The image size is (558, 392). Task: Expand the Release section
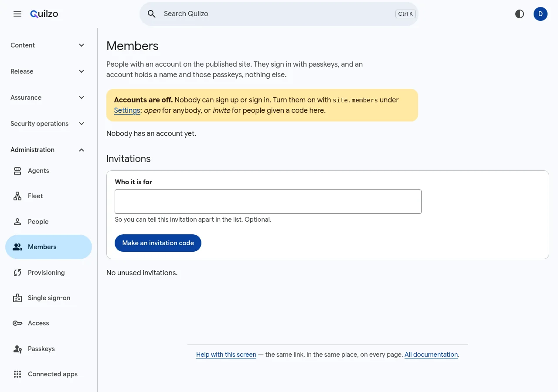[48, 71]
